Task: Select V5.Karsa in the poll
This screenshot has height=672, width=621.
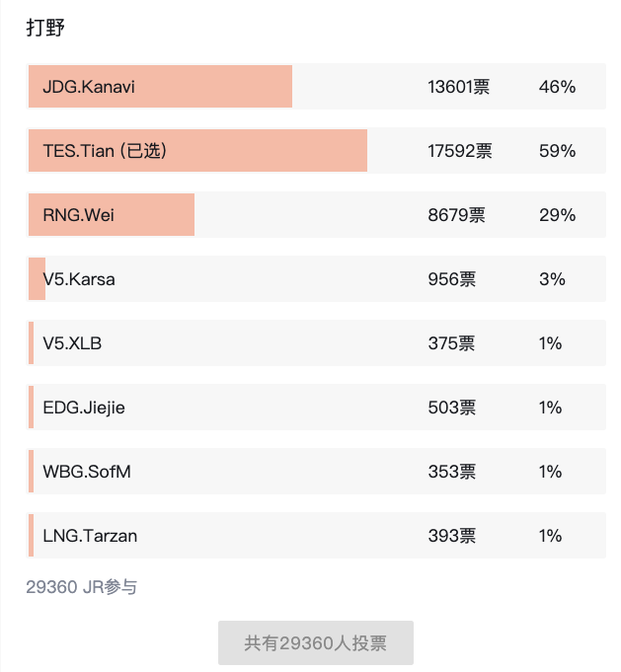Action: (x=79, y=279)
